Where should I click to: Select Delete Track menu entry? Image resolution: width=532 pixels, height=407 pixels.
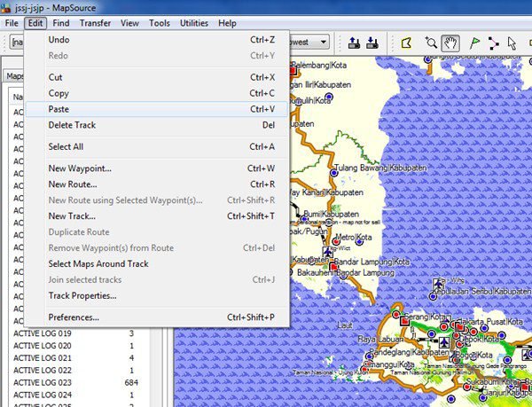click(x=72, y=125)
